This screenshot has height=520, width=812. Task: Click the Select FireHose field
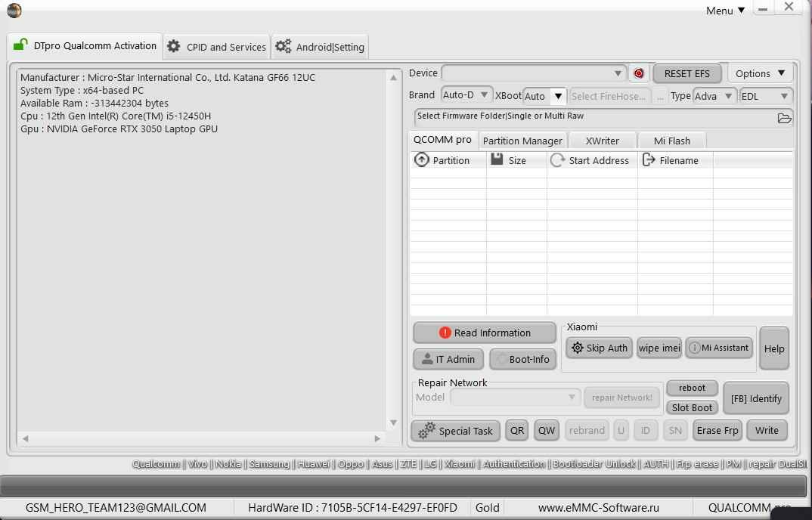[609, 96]
